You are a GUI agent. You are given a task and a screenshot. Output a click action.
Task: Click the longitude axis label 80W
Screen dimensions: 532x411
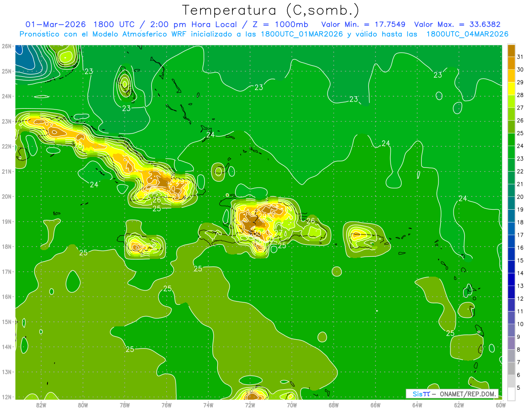pyautogui.click(x=83, y=405)
